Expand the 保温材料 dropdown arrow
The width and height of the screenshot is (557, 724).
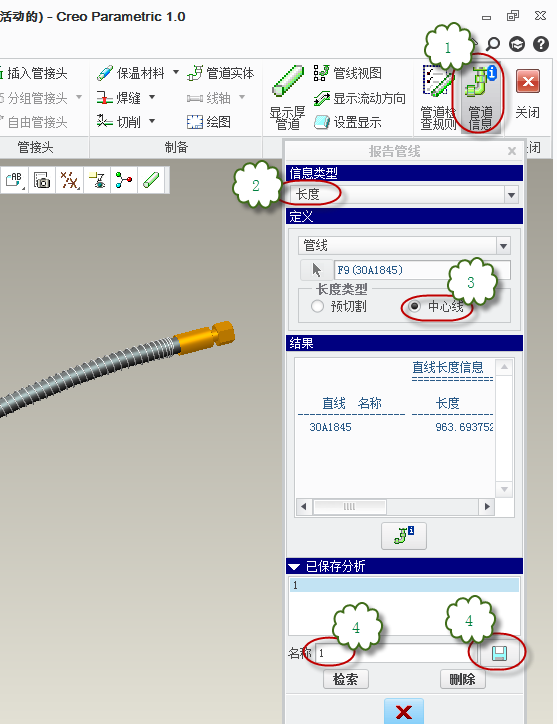[176, 72]
